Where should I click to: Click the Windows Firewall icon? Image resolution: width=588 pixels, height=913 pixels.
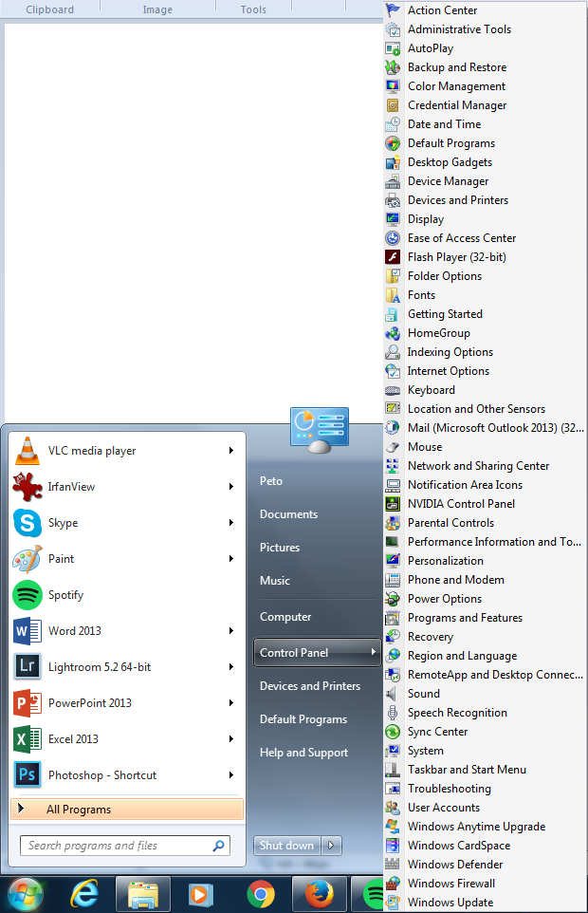[394, 884]
